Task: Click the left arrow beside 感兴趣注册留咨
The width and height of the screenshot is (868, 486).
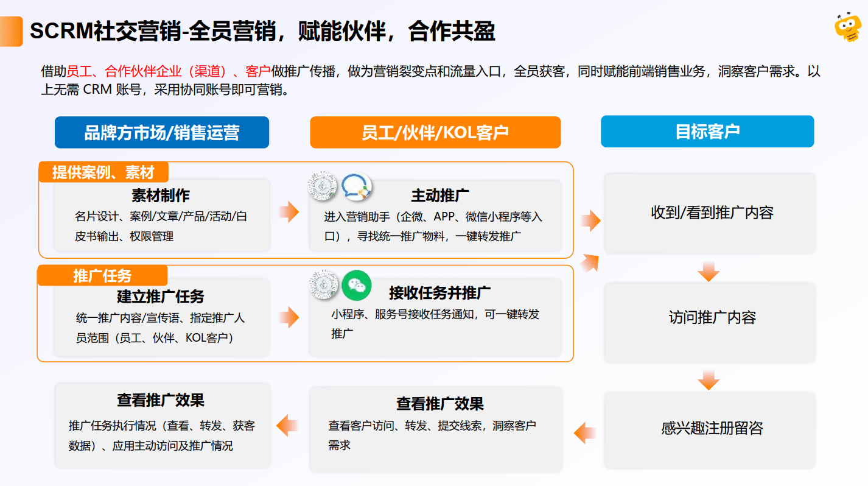Action: click(x=584, y=432)
